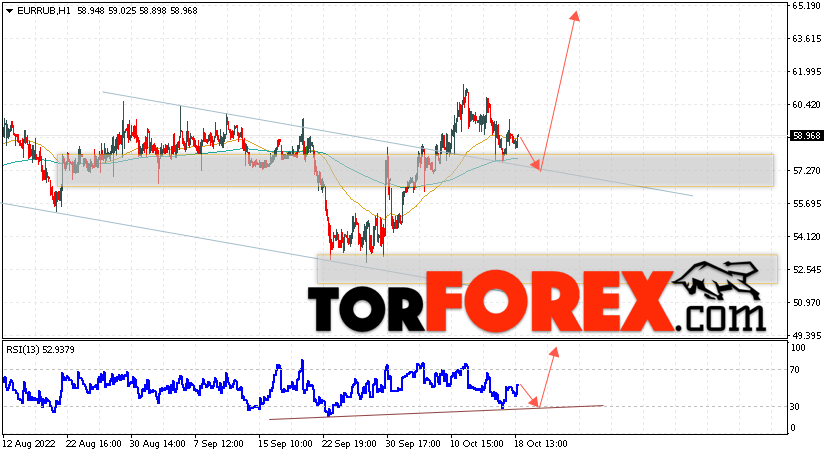Select the RSI level 0 label

pyautogui.click(x=793, y=428)
